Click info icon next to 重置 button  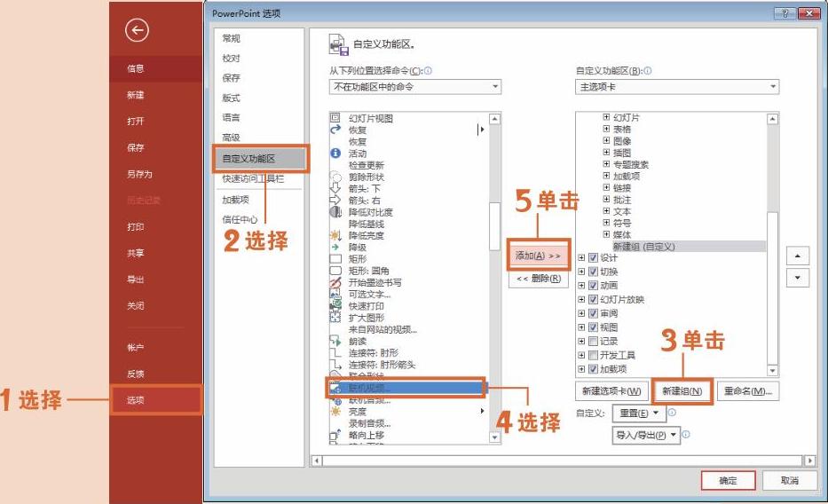[672, 413]
